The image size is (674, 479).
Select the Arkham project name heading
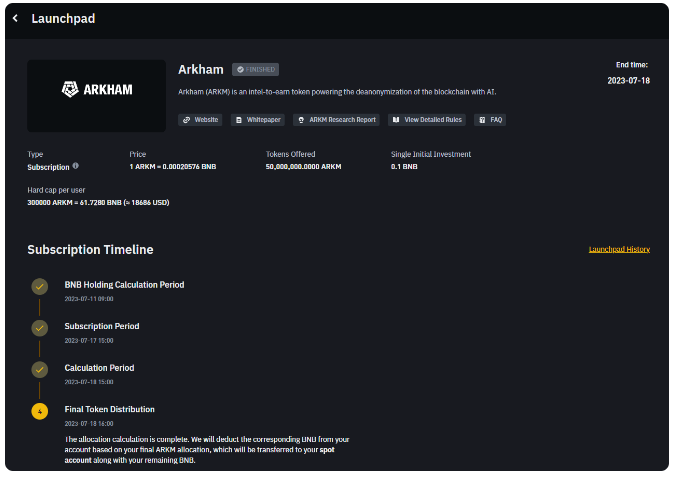201,70
